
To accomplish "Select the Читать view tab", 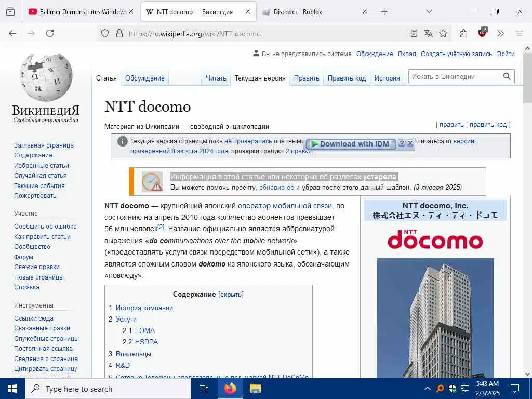I will [216, 78].
